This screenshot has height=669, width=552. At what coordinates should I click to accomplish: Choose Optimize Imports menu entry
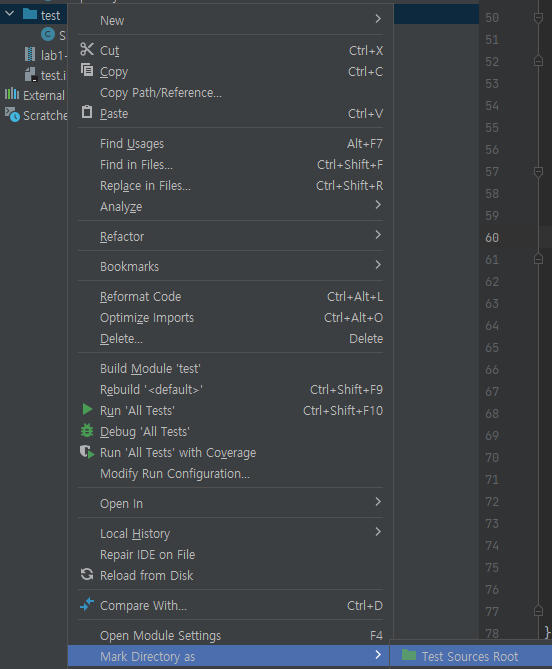click(147, 318)
